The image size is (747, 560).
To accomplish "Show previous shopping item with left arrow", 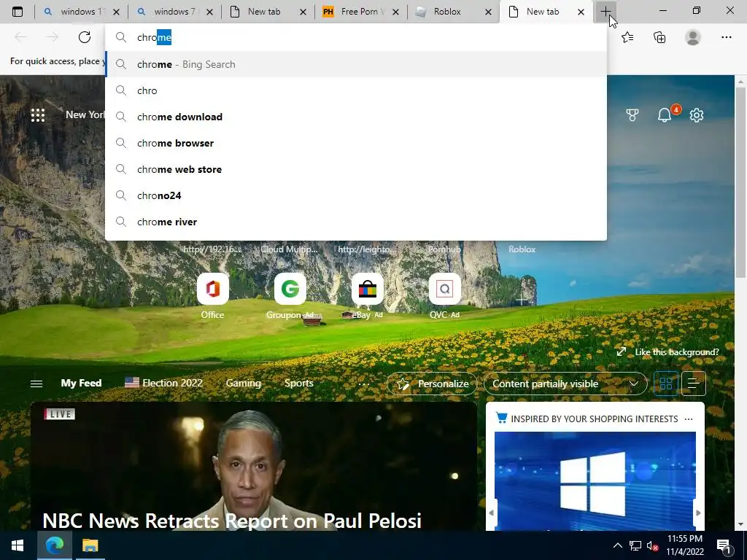I will [491, 513].
